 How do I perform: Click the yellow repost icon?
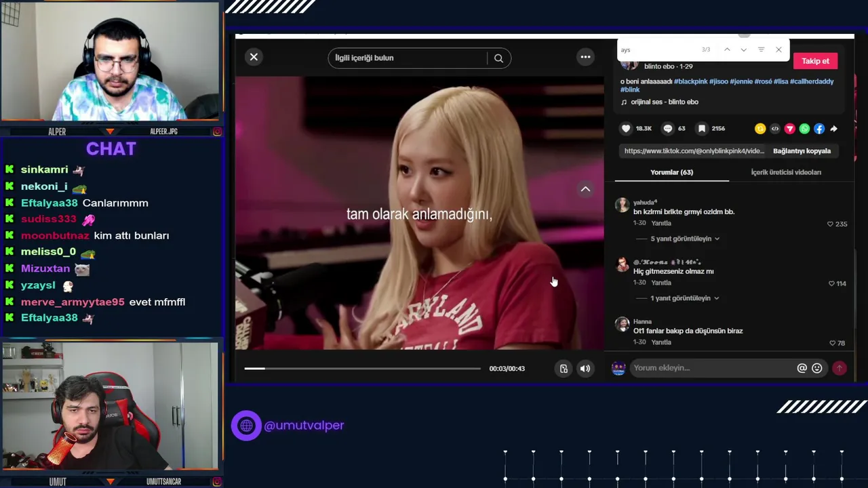[x=760, y=129]
